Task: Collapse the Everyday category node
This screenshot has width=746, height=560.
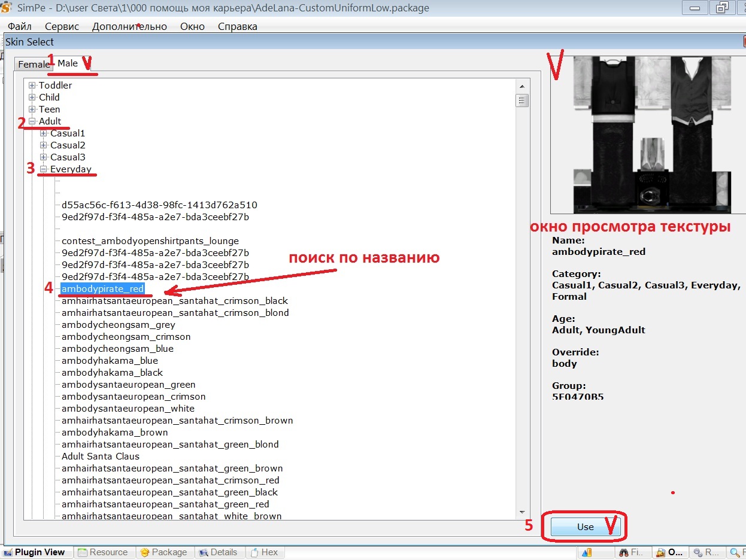Action: point(44,169)
